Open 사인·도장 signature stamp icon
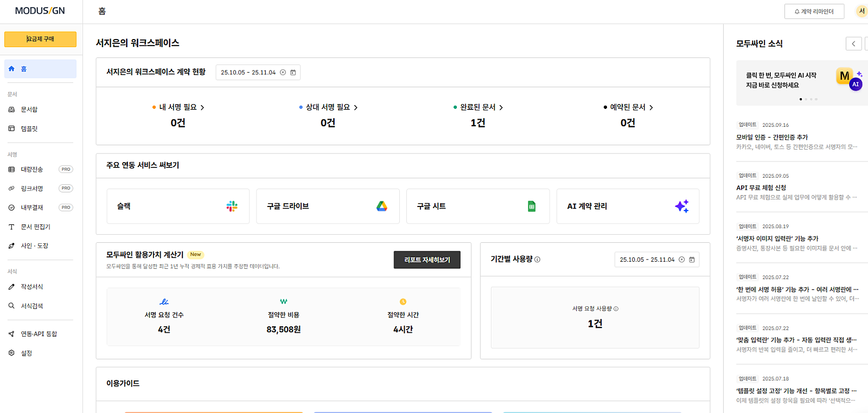Image resolution: width=868 pixels, height=413 pixels. coord(11,246)
